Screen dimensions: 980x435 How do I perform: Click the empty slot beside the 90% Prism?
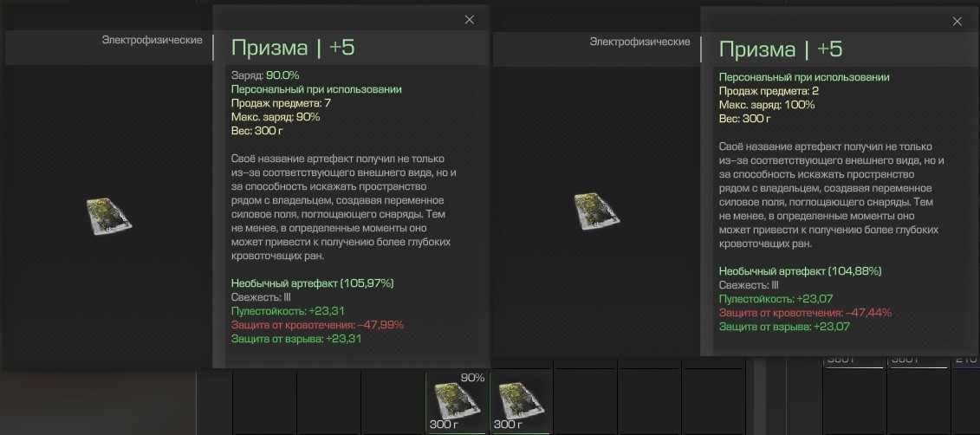[x=393, y=402]
